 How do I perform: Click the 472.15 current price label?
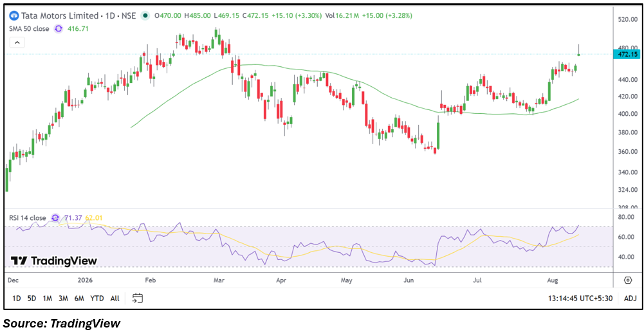click(x=626, y=54)
